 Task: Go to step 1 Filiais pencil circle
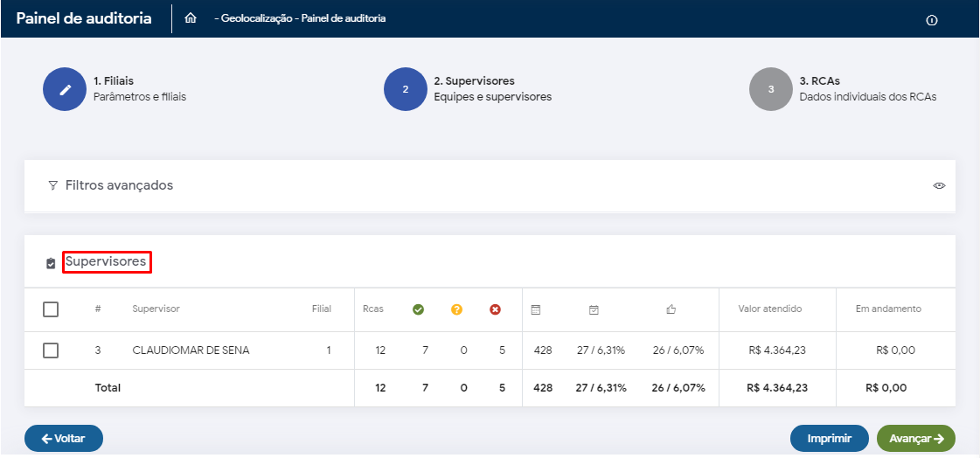pos(65,89)
